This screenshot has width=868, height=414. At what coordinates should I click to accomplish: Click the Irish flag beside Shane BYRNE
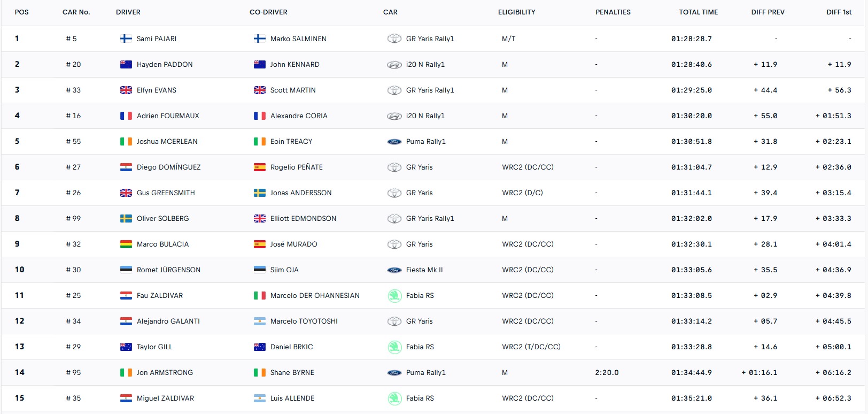[260, 372]
